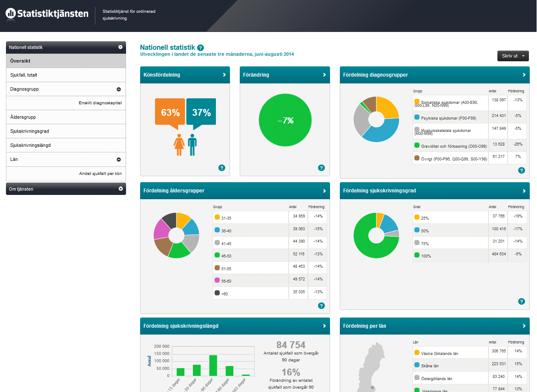This screenshot has height=392, width=537.
Task: Click the Könsfördelning card title
Action: [x=162, y=75]
